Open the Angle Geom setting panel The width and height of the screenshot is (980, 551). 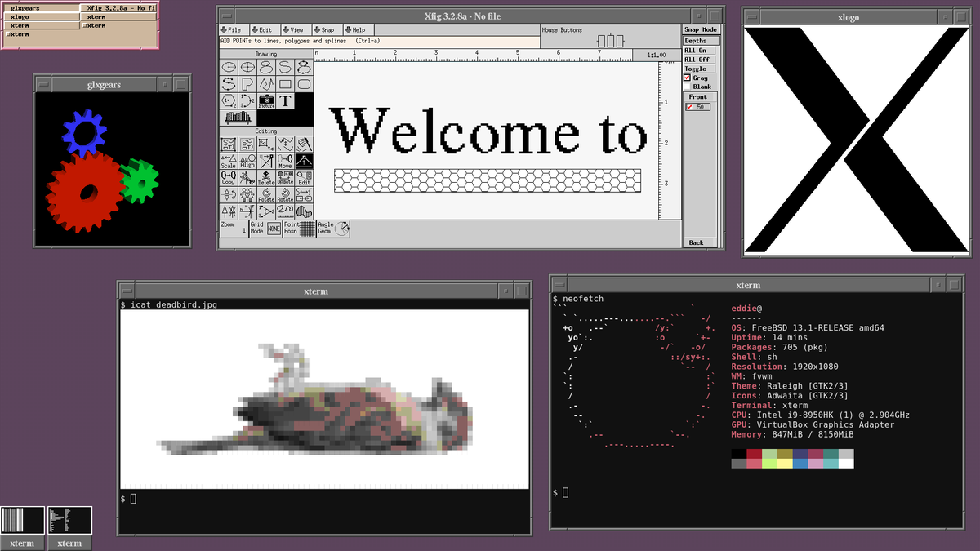[x=333, y=229]
